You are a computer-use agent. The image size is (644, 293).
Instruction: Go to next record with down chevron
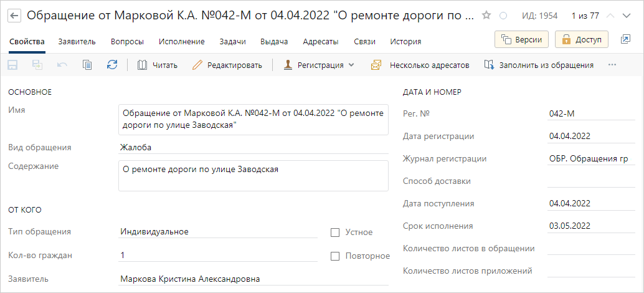tap(627, 16)
